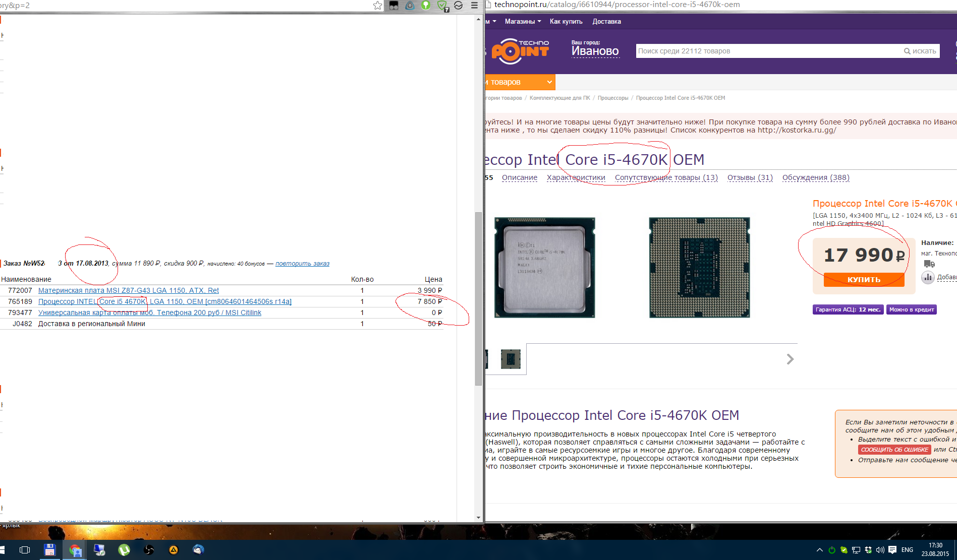Click the compare bar-chart icon
Screen dimensions: 957x560
928,277
